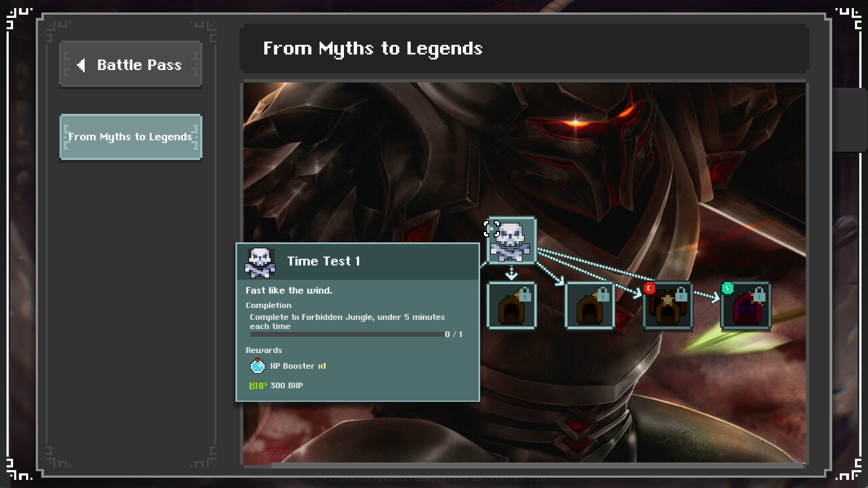Click the XP Booster potion reward icon
The width and height of the screenshot is (868, 488).
pos(258,366)
